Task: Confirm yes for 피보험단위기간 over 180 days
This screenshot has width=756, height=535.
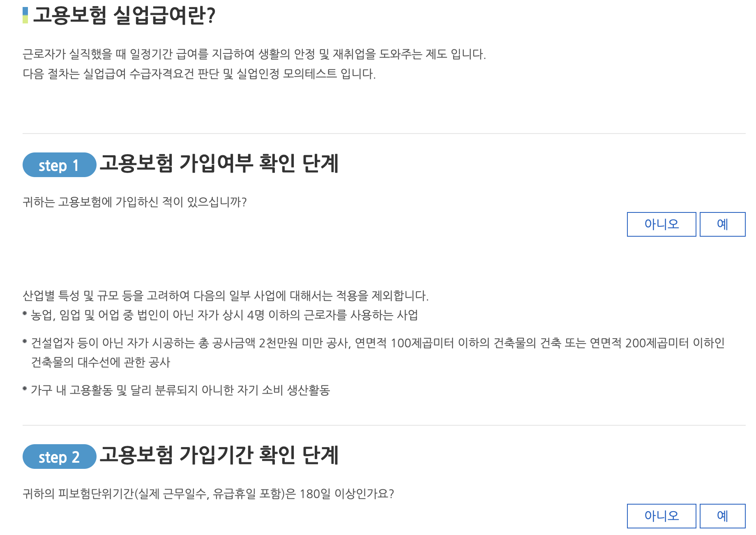Action: (723, 516)
